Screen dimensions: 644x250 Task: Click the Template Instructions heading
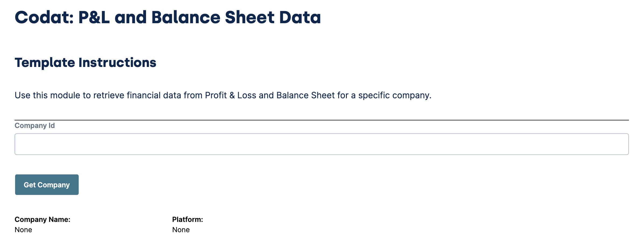(85, 62)
